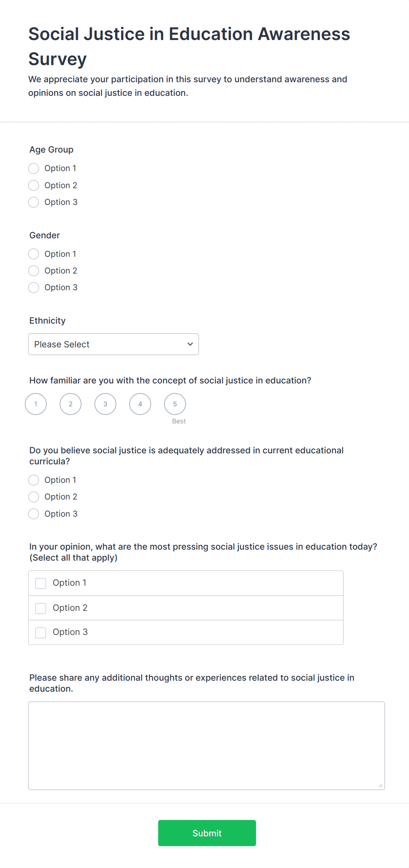Select Option 1 under Age Group
This screenshot has height=868, width=409.
tap(34, 168)
